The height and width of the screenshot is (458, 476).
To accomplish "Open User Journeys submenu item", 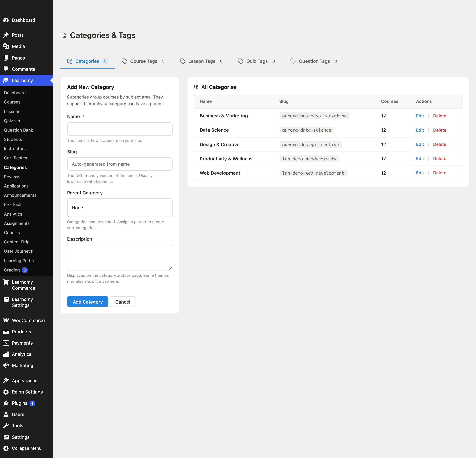I will [18, 251].
